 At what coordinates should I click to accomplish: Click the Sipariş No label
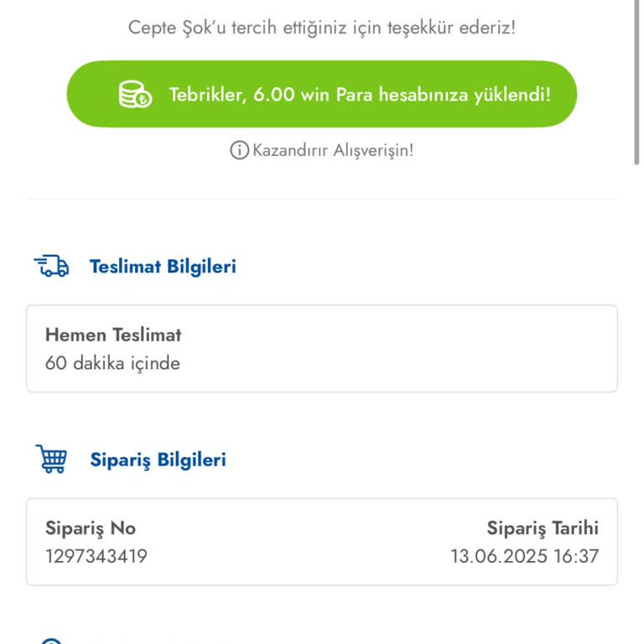click(91, 528)
